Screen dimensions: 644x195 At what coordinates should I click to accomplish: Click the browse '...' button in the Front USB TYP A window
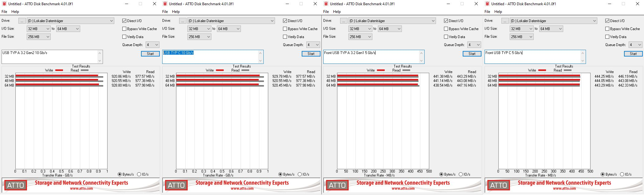(344, 21)
